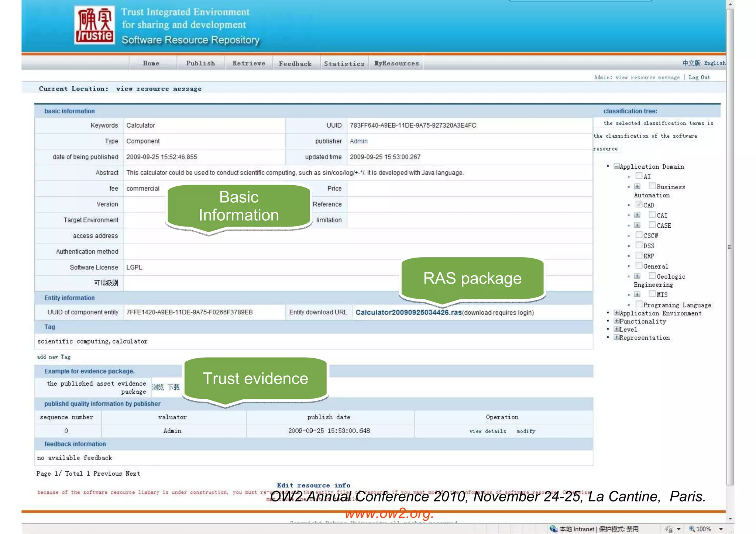Check the Programing Language checkbox
756x534 pixels.
pyautogui.click(x=639, y=304)
